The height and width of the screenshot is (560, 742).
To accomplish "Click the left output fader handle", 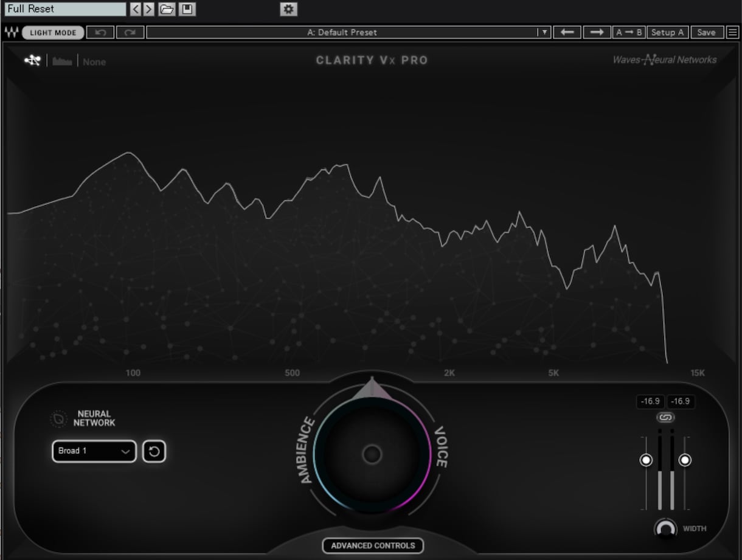I will (646, 460).
